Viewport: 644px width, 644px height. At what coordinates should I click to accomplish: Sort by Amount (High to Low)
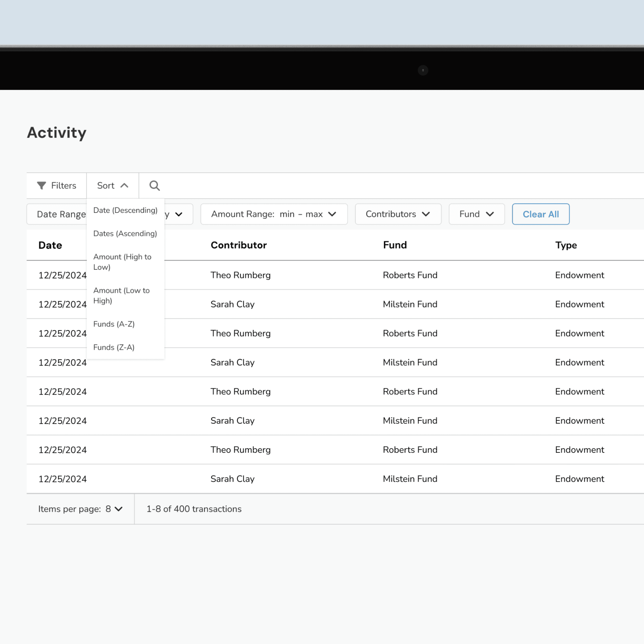coord(122,262)
